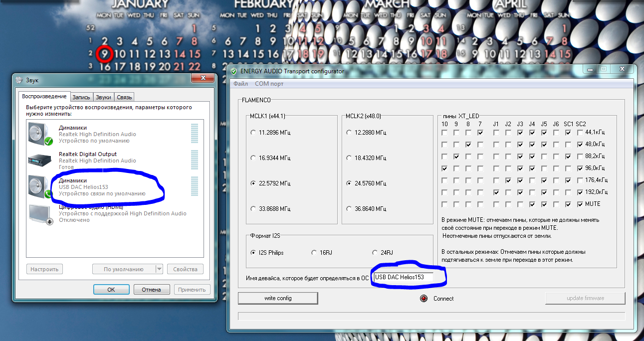Click the Настроить button

[x=44, y=269]
